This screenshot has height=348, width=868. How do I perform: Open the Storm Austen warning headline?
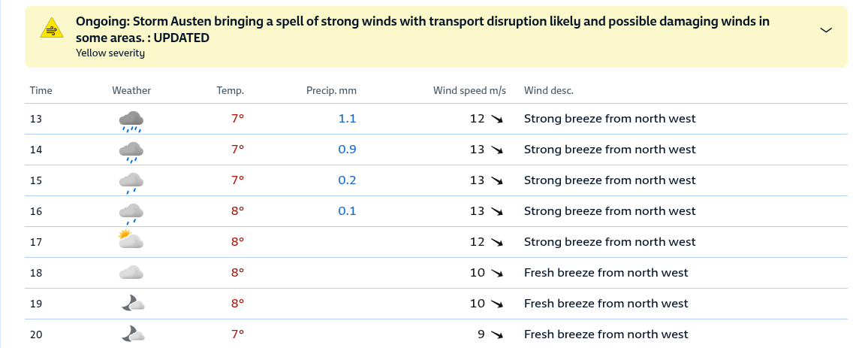tap(423, 29)
